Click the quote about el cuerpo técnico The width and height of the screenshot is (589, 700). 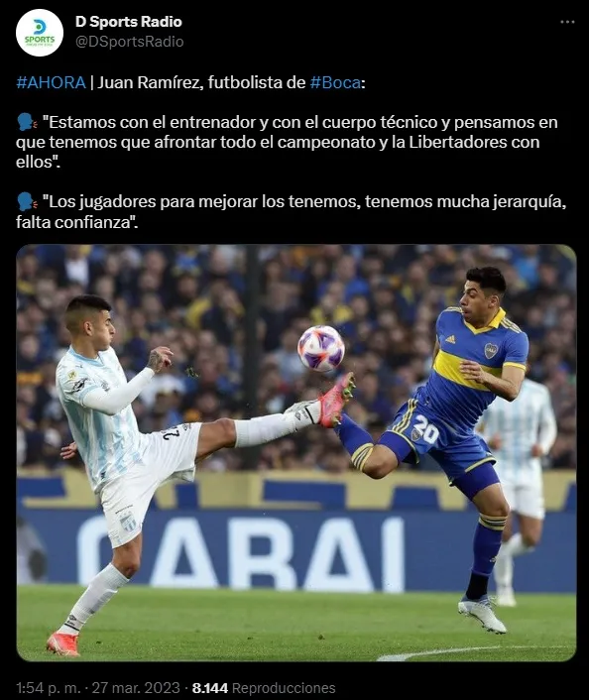coord(287,142)
